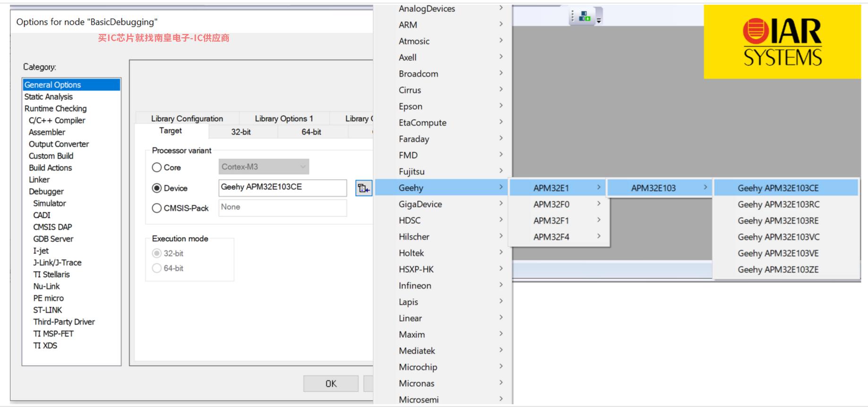This screenshot has width=868, height=408.
Task: Click the OK button
Action: point(331,384)
